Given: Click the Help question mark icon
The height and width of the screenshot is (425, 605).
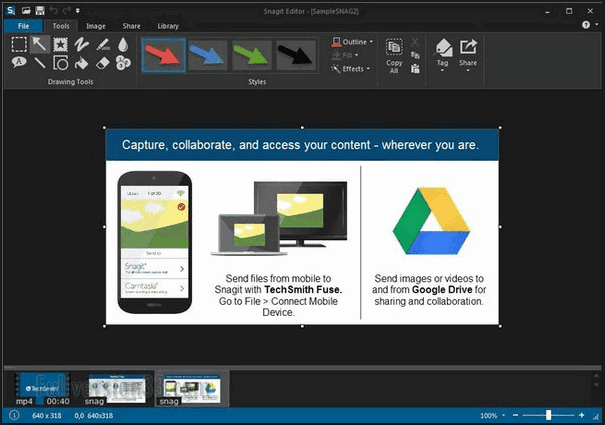Looking at the screenshot, I should tap(586, 25).
